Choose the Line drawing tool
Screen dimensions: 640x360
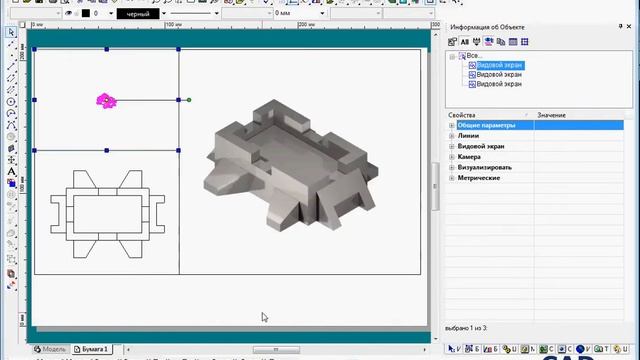point(11,67)
